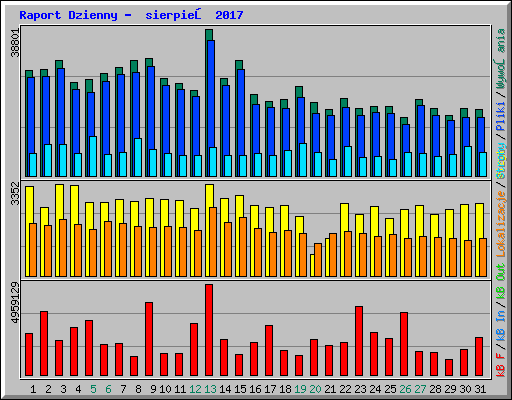
Task: Click day label 3 on the x-axis
Action: [63, 389]
